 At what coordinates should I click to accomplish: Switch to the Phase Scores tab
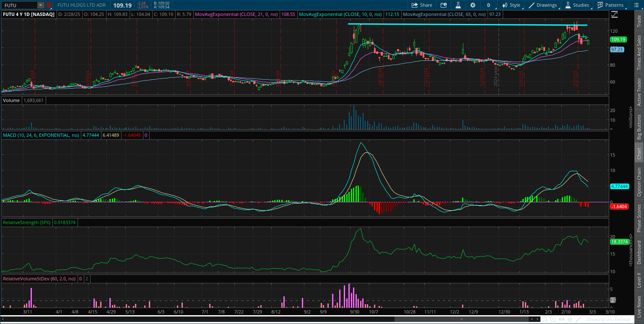pyautogui.click(x=639, y=218)
